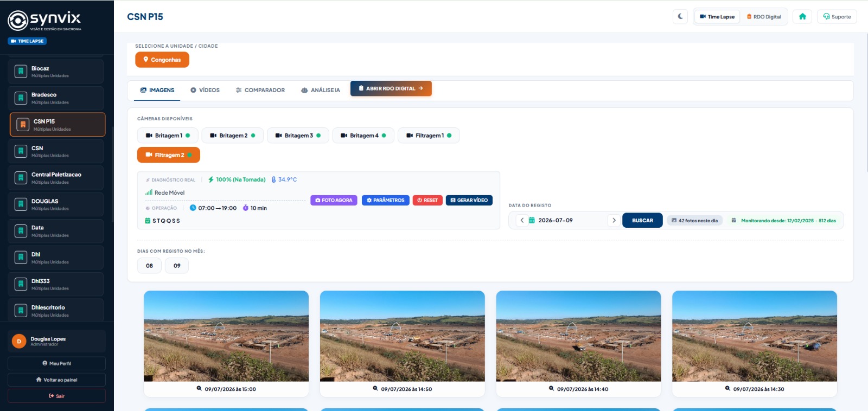Screen dimensions: 868x411
Task: Open Dhl in the sidebar
Action: click(x=56, y=258)
